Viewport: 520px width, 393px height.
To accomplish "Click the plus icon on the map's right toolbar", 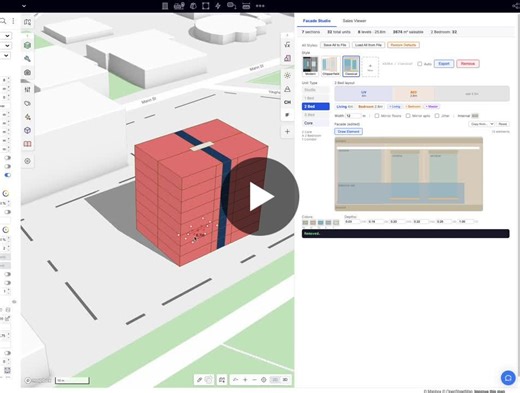I will tap(287, 131).
